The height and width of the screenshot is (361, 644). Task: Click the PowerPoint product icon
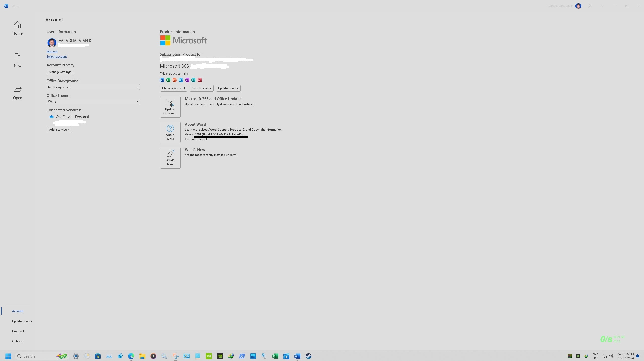click(x=174, y=80)
